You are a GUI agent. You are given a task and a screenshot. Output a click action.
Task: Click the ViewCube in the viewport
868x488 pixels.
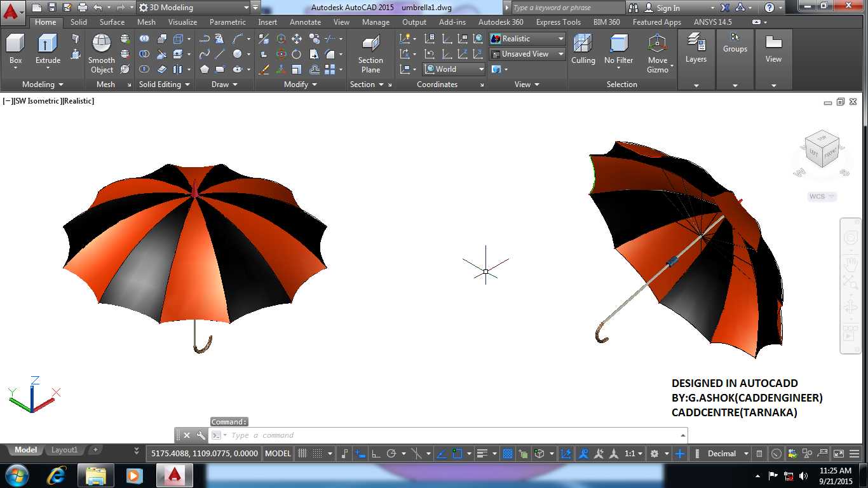pyautogui.click(x=823, y=149)
